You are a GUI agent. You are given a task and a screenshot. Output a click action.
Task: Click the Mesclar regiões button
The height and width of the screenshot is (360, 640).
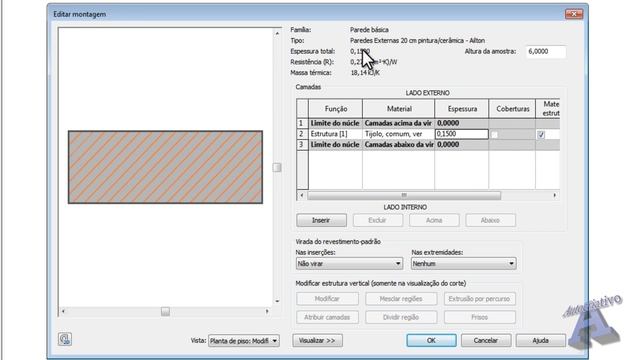(x=401, y=299)
